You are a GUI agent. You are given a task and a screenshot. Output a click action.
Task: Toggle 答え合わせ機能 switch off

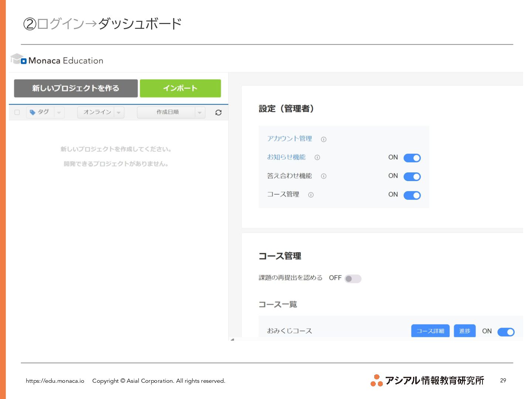(x=412, y=177)
